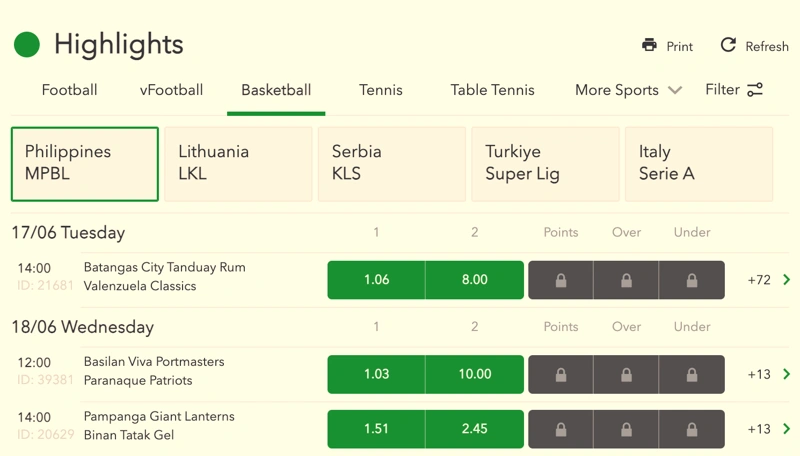Viewport: 800px width, 456px height.
Task: Click locked Under market for Batangas match
Action: pyautogui.click(x=691, y=280)
